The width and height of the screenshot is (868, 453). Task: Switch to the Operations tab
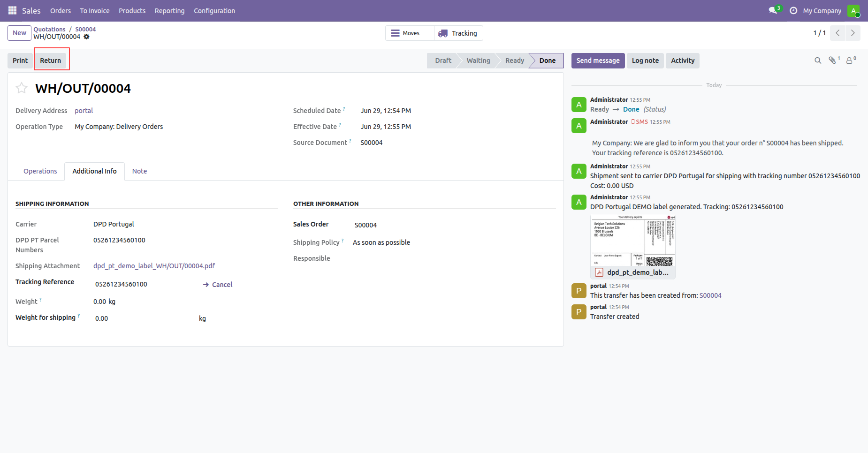pos(40,171)
